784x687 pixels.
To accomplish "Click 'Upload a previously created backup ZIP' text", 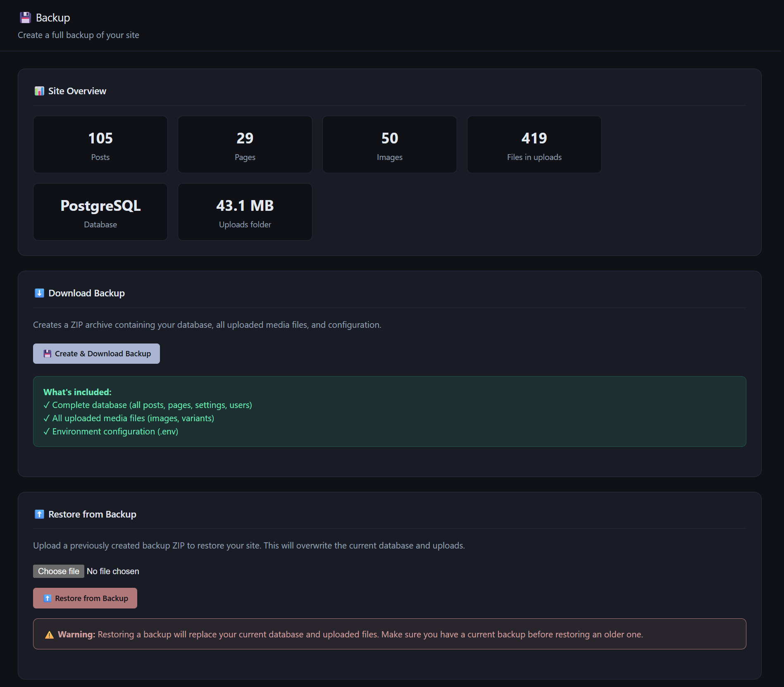I will [249, 546].
